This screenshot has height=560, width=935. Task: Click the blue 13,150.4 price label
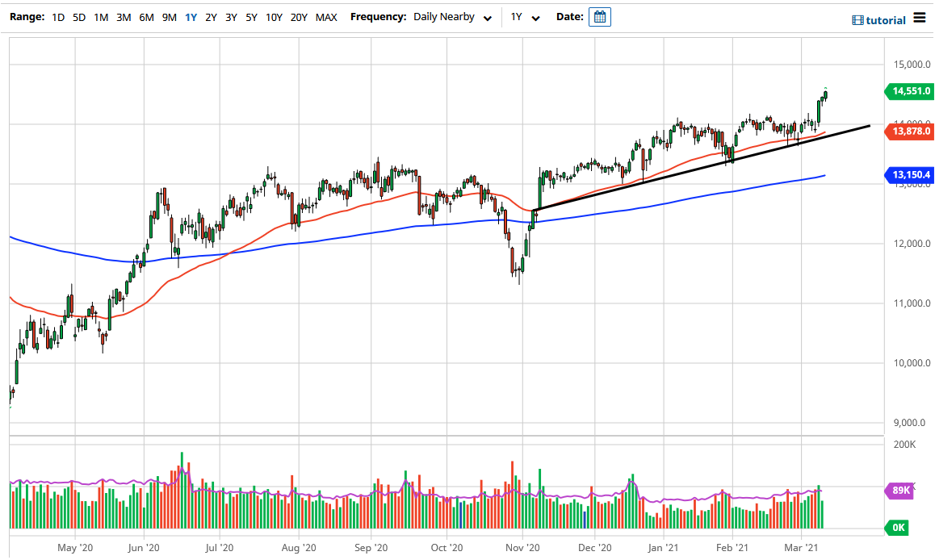tap(909, 173)
